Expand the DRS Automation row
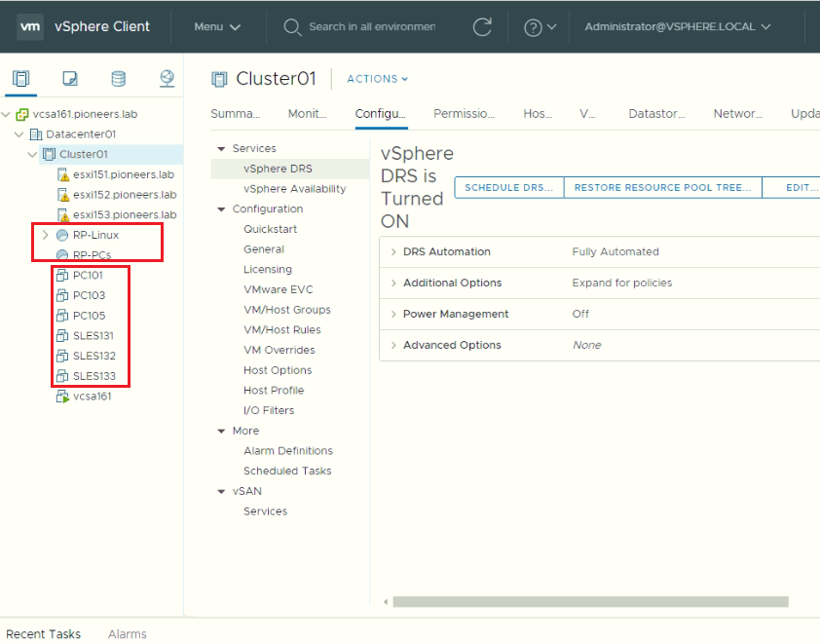The width and height of the screenshot is (820, 644). [x=393, y=252]
